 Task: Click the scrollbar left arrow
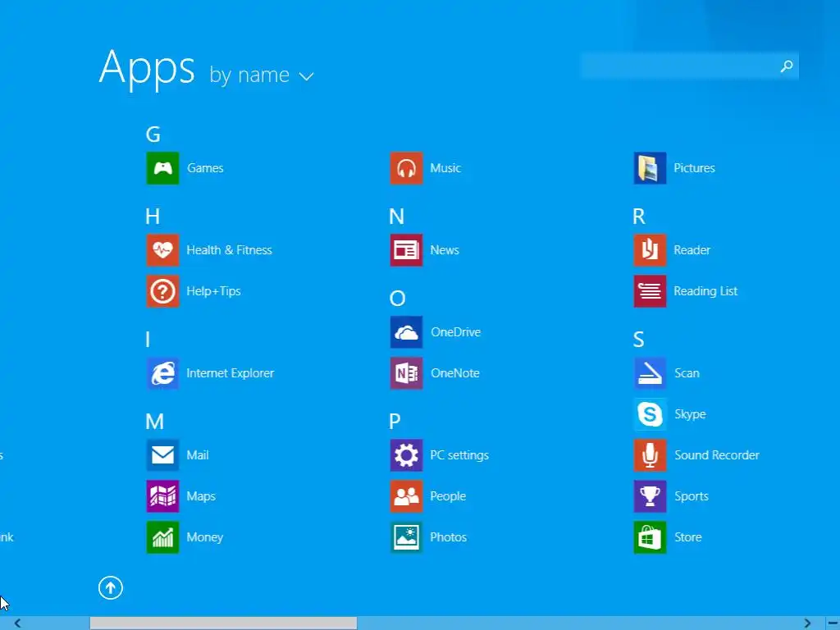(x=18, y=623)
